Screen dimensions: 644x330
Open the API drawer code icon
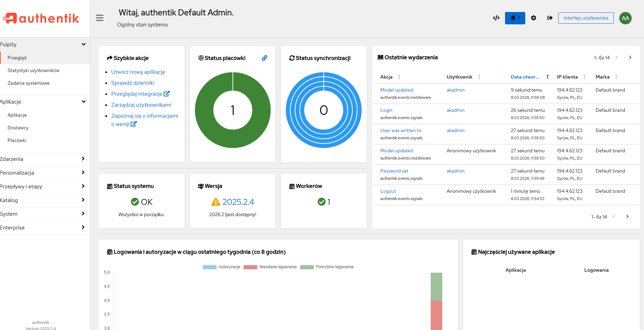pyautogui.click(x=496, y=18)
